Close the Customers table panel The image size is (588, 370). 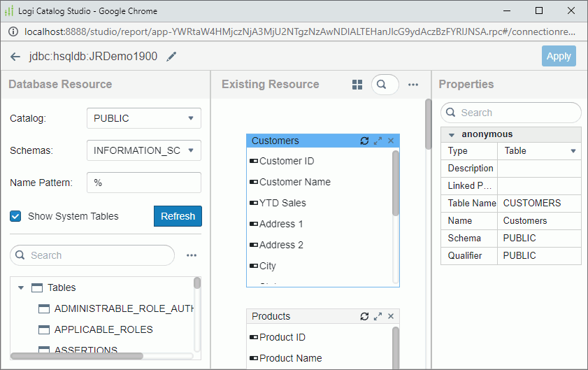coord(391,141)
